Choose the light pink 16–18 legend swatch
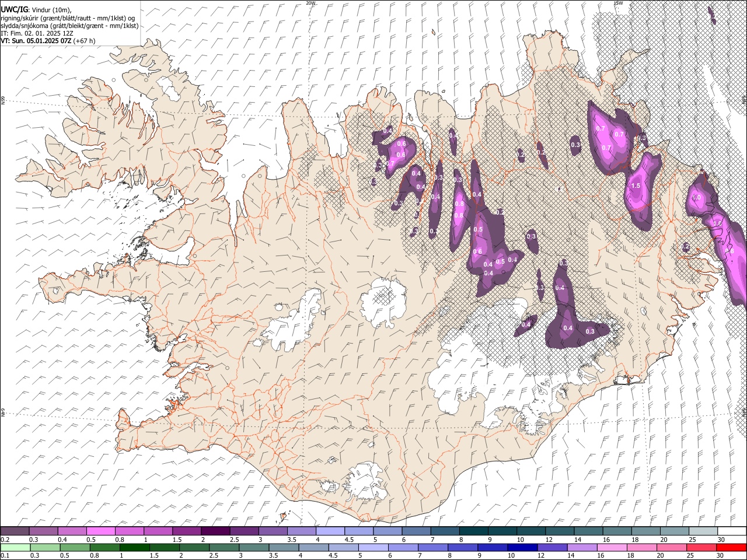The width and height of the screenshot is (747, 560). pos(612,548)
